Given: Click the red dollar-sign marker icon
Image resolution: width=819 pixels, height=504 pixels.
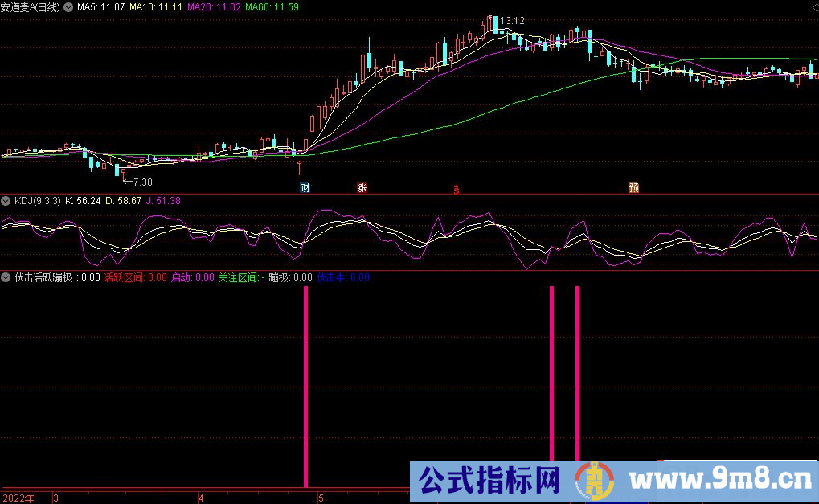Looking at the screenshot, I should coord(456,190).
